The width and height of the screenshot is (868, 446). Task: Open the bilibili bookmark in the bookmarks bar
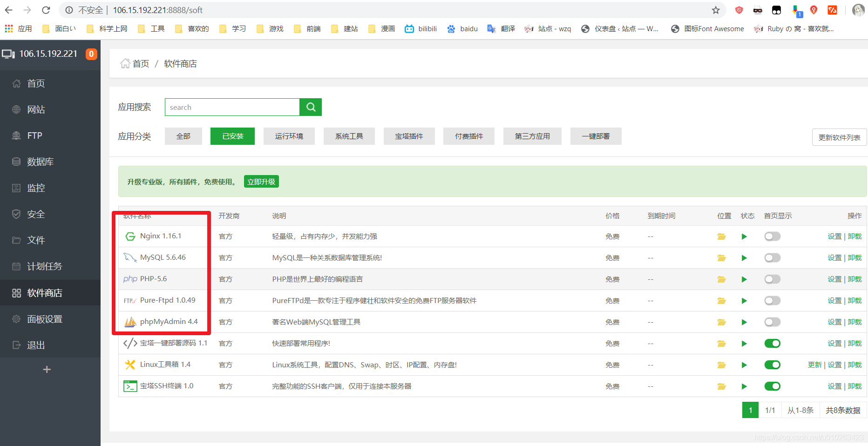[x=420, y=28]
